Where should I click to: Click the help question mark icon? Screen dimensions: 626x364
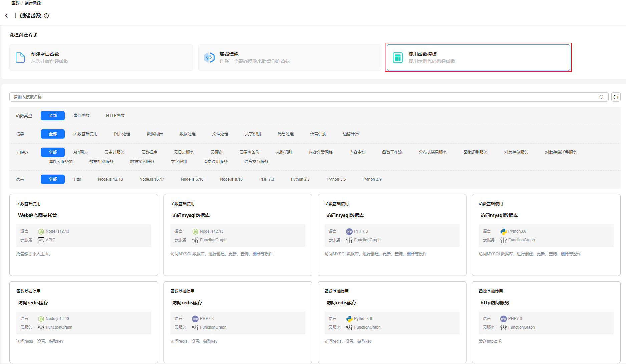point(46,16)
